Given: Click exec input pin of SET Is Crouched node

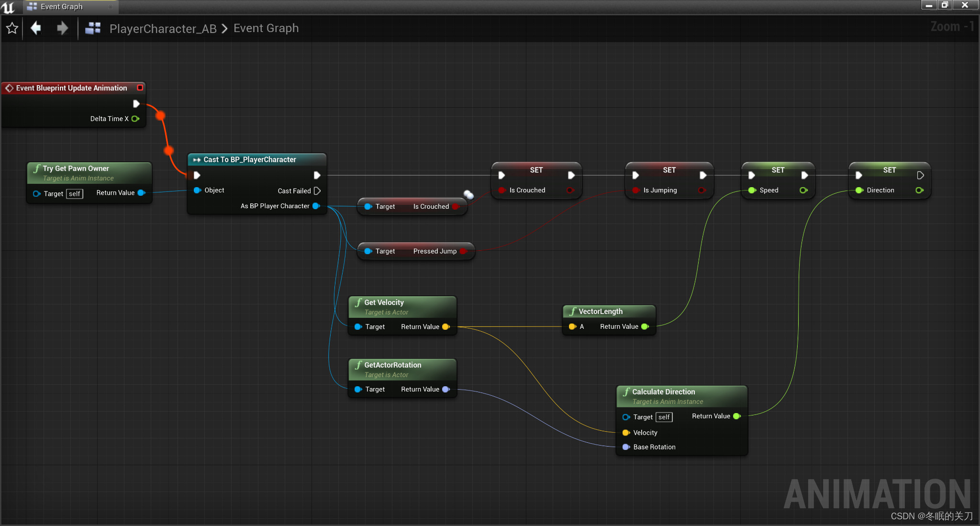Looking at the screenshot, I should tap(501, 175).
